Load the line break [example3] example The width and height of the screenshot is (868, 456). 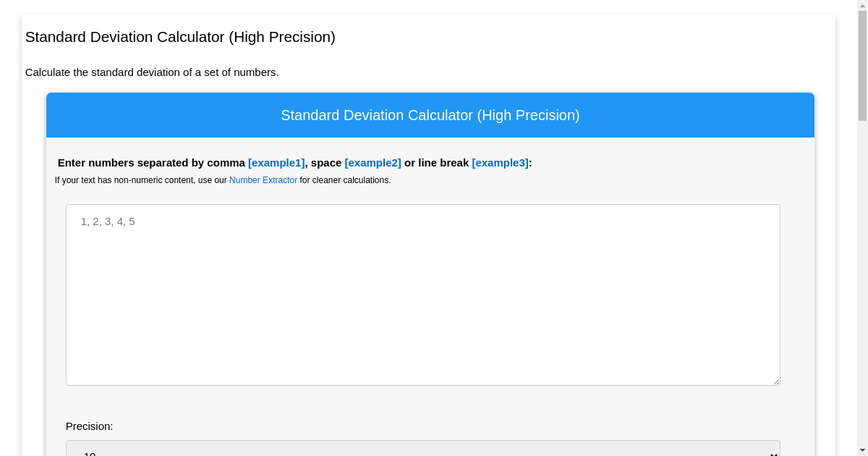[500, 163]
